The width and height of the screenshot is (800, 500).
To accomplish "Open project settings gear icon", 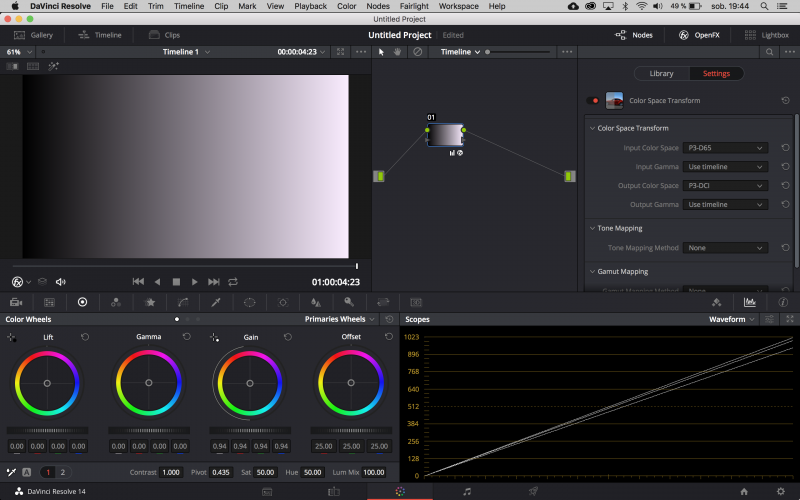I will click(x=781, y=491).
